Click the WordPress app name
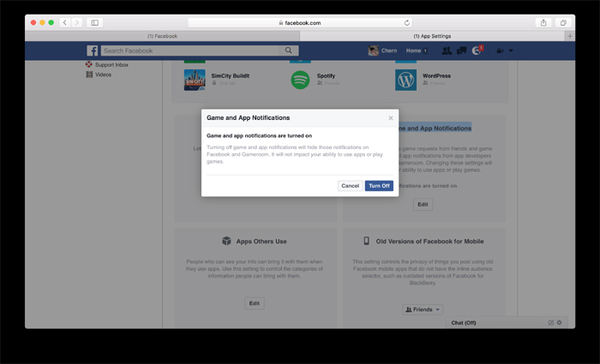The width and height of the screenshot is (600, 364). 436,75
